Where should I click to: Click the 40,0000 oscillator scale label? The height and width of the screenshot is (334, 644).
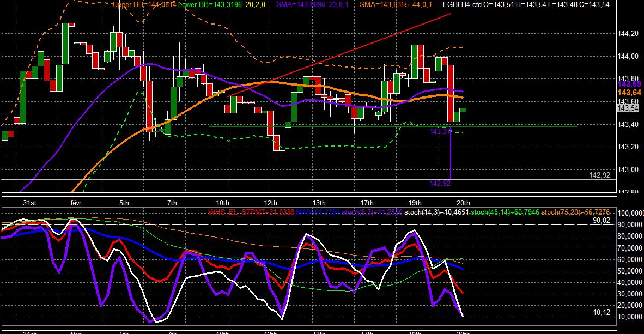pos(630,283)
